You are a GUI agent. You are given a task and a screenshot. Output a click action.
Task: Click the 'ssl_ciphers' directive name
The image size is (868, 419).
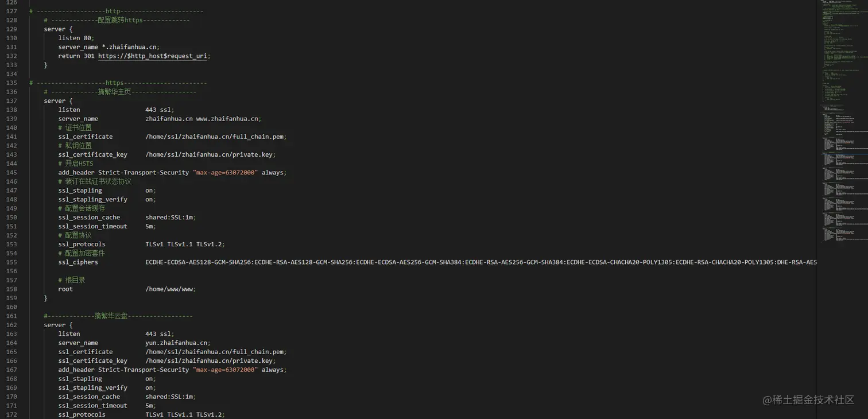point(78,262)
